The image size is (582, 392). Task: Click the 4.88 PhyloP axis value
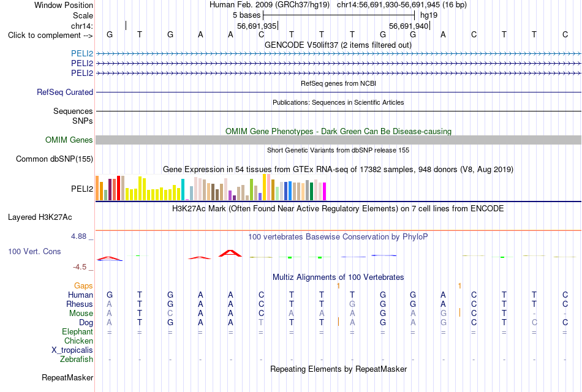point(78,236)
